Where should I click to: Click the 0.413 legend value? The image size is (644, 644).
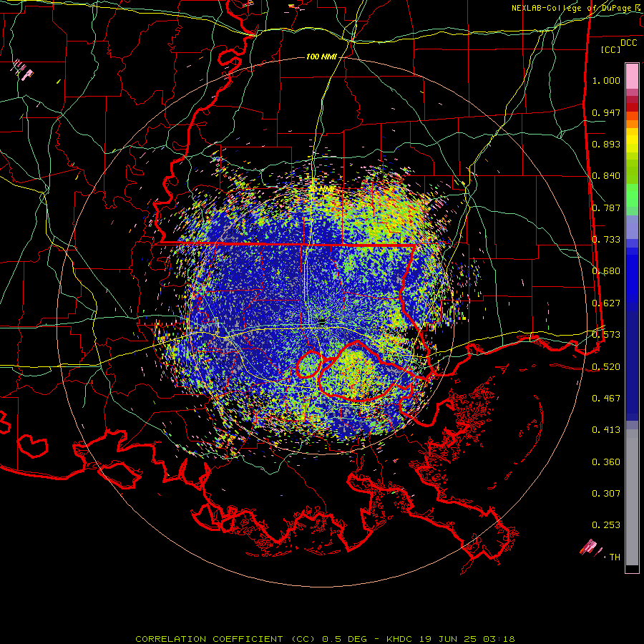tap(606, 430)
